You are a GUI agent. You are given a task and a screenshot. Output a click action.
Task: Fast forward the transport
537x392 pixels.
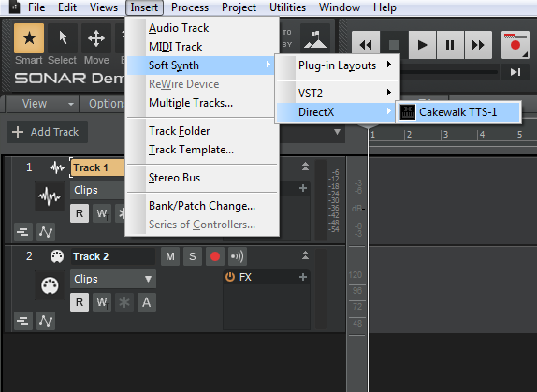pyautogui.click(x=478, y=45)
